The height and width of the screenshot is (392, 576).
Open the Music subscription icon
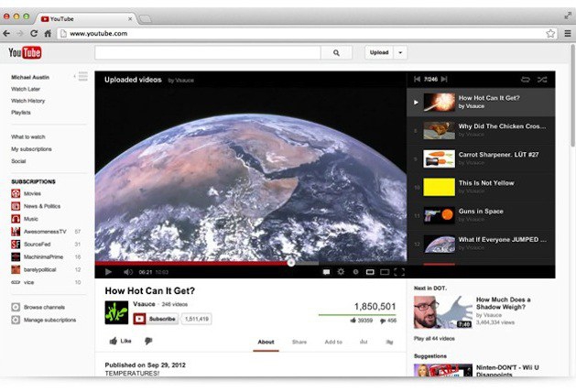tap(16, 219)
